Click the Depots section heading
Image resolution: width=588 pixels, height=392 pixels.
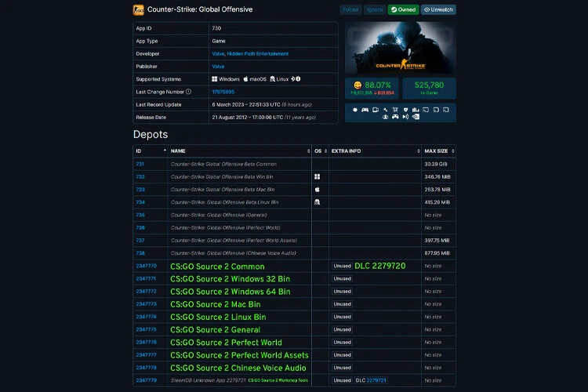pyautogui.click(x=151, y=134)
